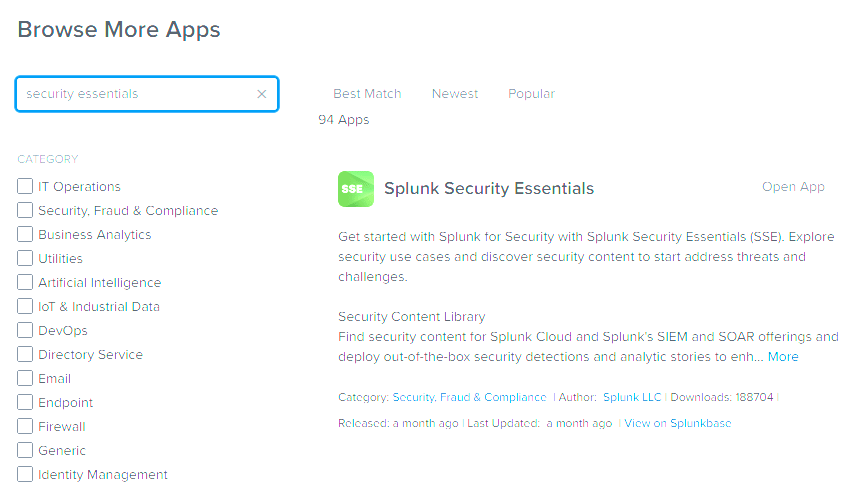Toggle the Artificial Intelligence filter
The width and height of the screenshot is (860, 485).
(x=25, y=282)
